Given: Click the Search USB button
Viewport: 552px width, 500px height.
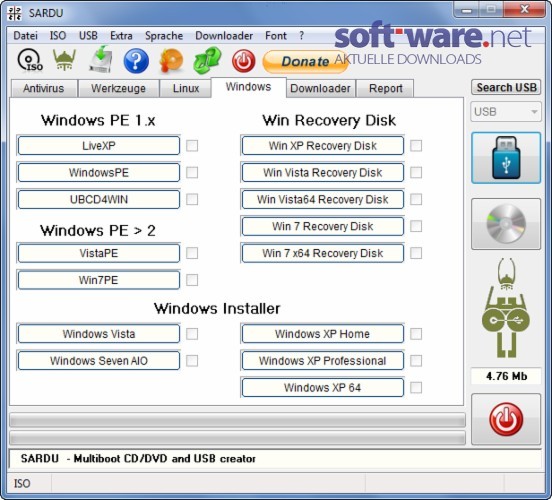Looking at the screenshot, I should click(x=506, y=87).
